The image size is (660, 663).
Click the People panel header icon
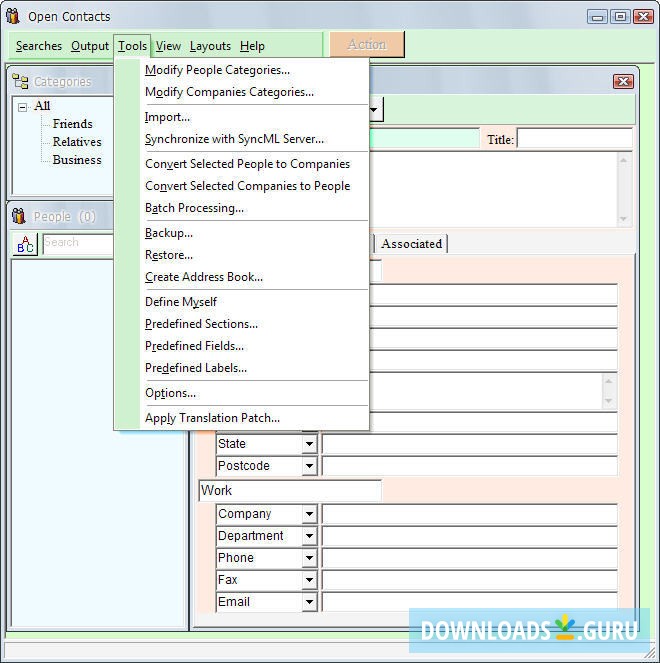click(x=18, y=216)
